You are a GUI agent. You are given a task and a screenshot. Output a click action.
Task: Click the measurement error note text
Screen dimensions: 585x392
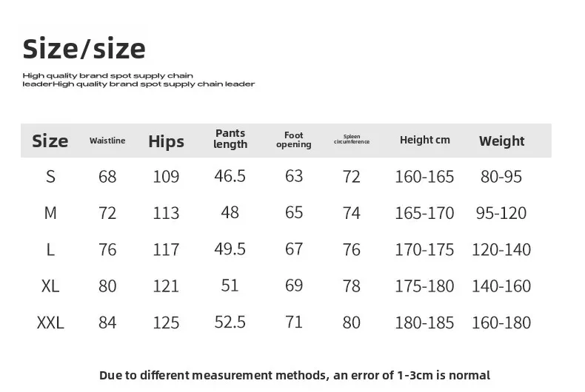pos(295,375)
